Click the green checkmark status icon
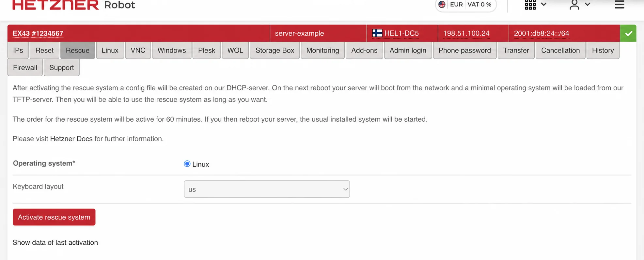 click(628, 33)
